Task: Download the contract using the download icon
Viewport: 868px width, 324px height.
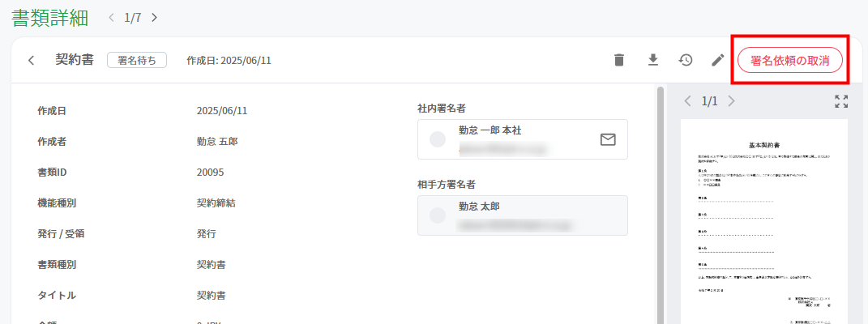Action: coord(652,60)
